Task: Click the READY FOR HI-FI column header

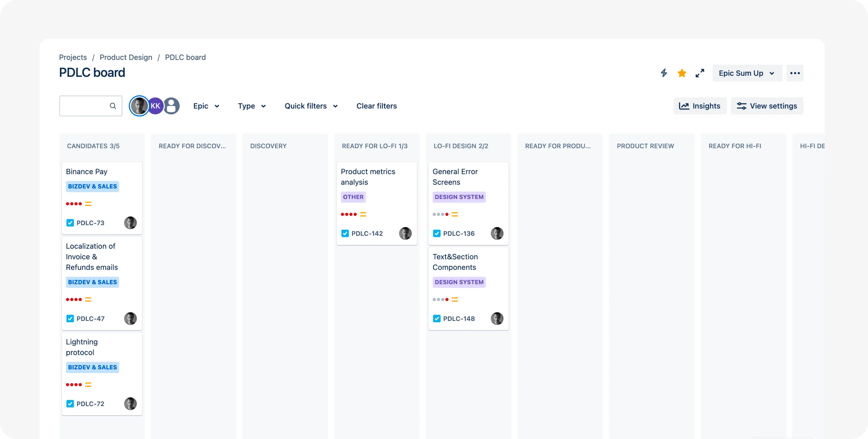Action: pyautogui.click(x=735, y=146)
